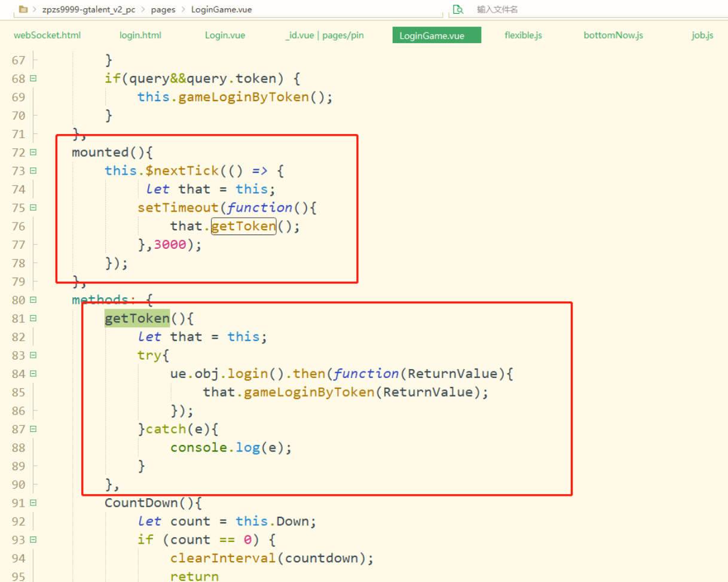The image size is (728, 582).
Task: Click line number 85 in the gutter
Action: coord(19,392)
